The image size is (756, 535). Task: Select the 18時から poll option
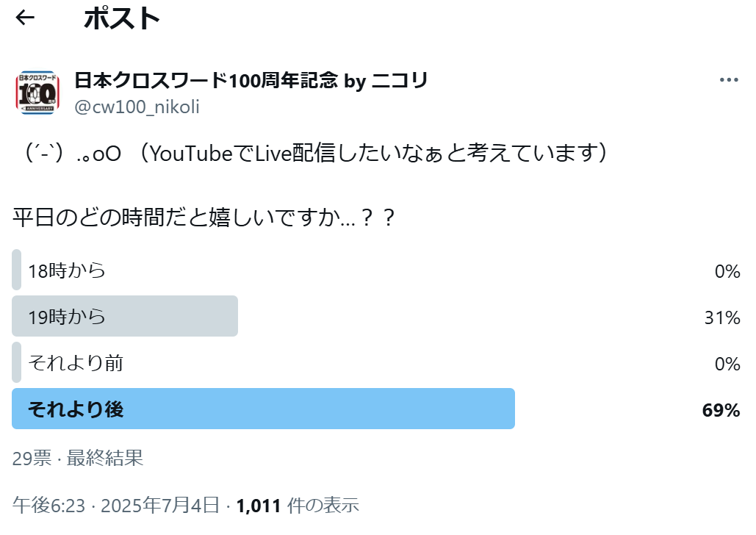(67, 270)
